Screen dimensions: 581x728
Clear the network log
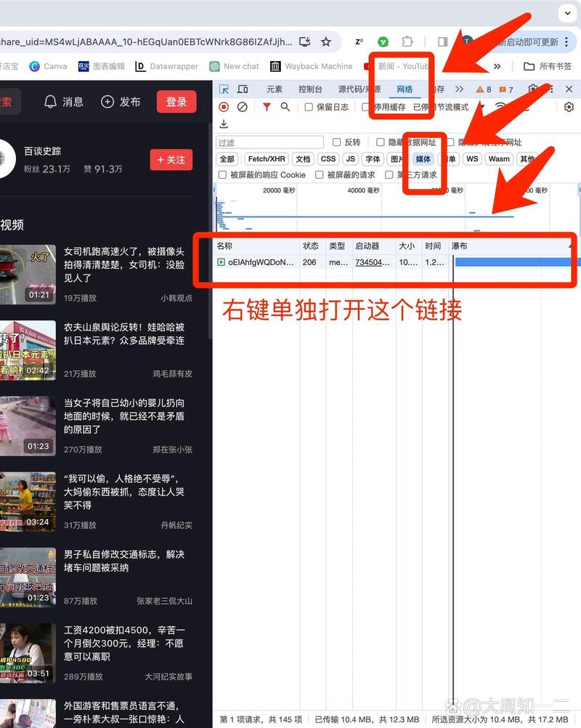(243, 107)
